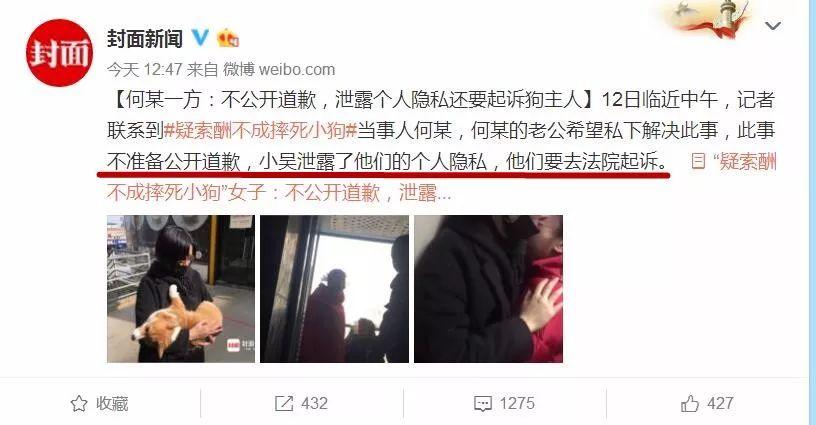
Task: Expand the post options chevron menu
Action: (x=773, y=25)
